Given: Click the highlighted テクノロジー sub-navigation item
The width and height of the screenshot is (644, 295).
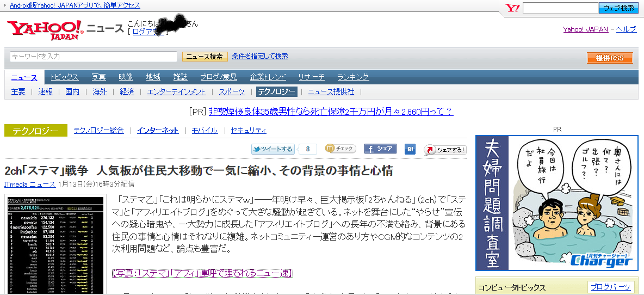Looking at the screenshot, I should [276, 91].
